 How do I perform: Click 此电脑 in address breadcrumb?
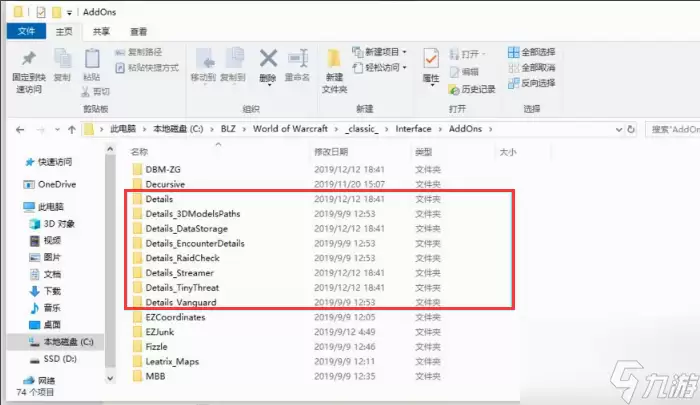(x=123, y=129)
